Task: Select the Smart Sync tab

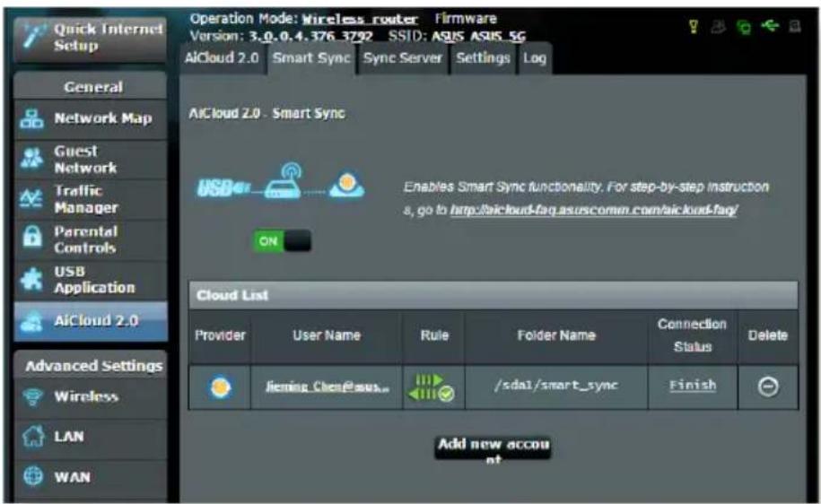Action: tap(311, 58)
